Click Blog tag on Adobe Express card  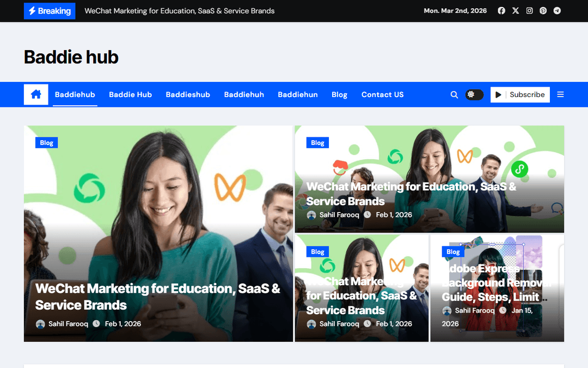pos(453,251)
